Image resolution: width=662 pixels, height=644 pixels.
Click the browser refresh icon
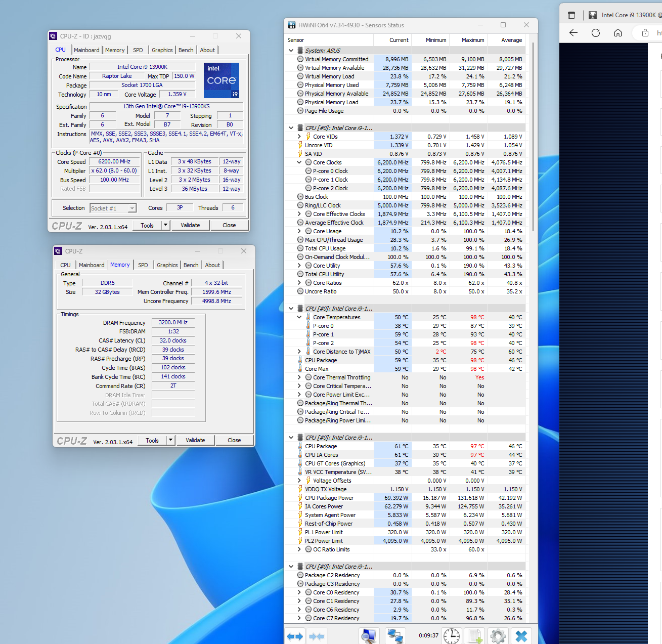[596, 33]
